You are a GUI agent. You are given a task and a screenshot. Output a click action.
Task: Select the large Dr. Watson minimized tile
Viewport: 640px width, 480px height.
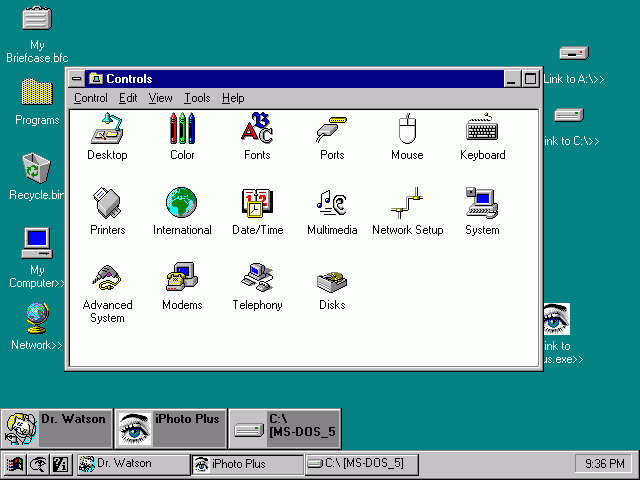click(x=57, y=429)
